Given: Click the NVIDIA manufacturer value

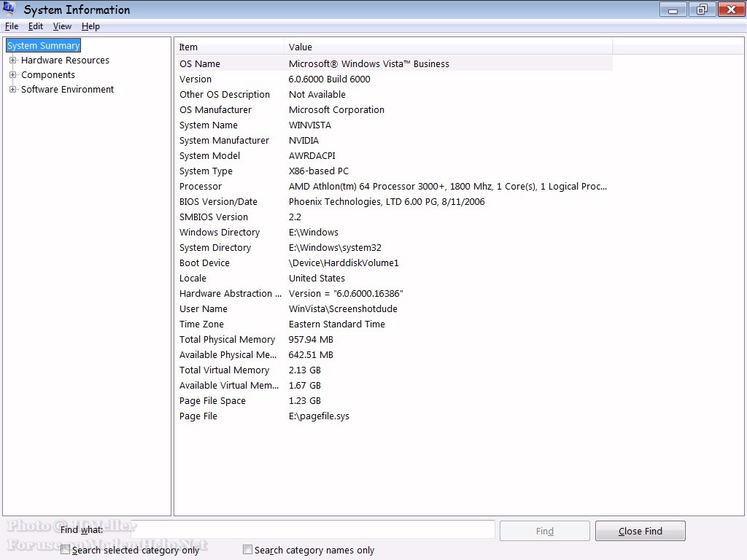Looking at the screenshot, I should pyautogui.click(x=303, y=140).
